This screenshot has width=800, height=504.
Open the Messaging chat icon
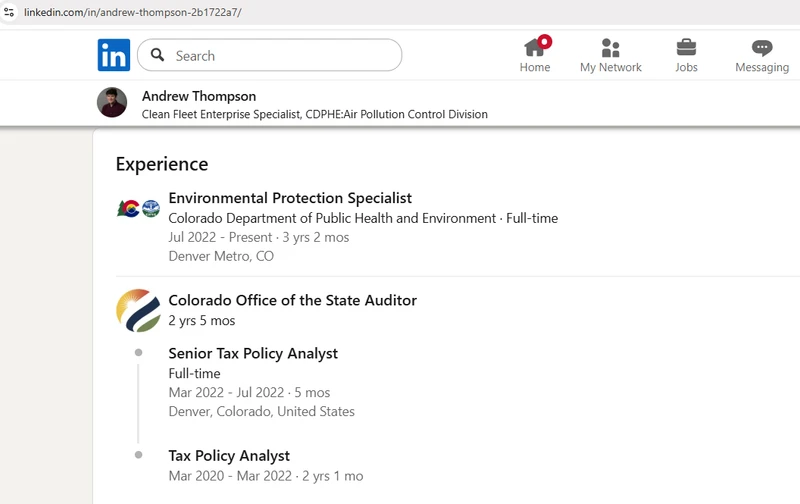[762, 48]
